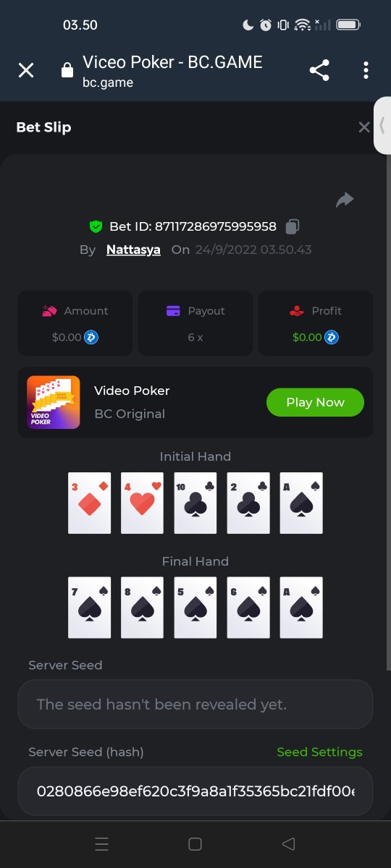Tap the 7 of spades in Final Hand

pos(89,608)
